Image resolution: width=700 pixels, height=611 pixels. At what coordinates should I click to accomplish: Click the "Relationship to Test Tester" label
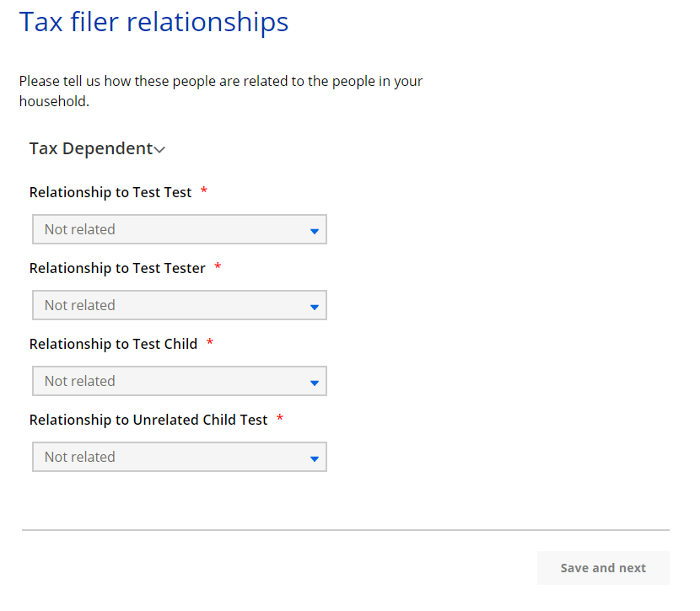click(x=117, y=268)
